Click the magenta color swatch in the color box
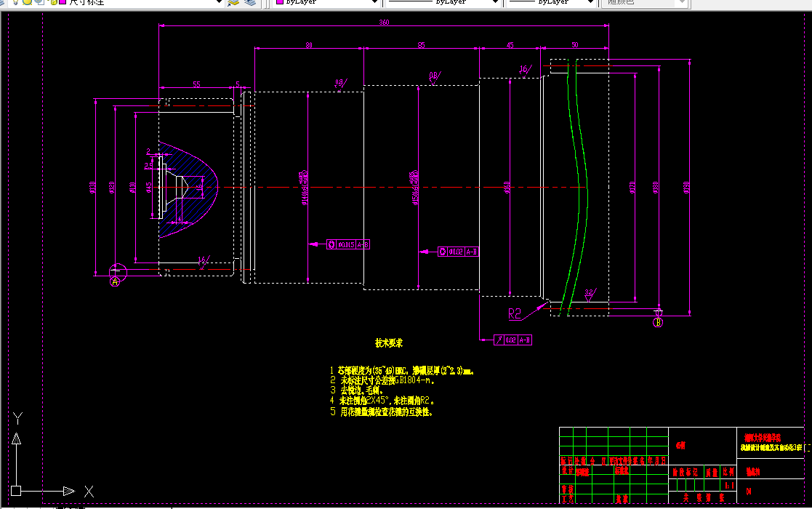This screenshot has height=509, width=812. pos(280,2)
